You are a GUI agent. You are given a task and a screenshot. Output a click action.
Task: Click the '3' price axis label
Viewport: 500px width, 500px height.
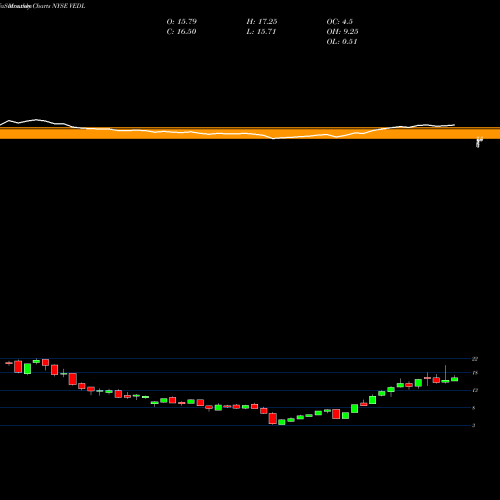474,425
